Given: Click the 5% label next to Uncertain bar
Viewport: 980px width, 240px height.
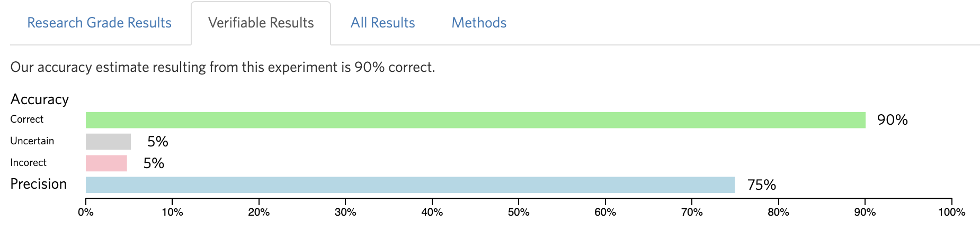Looking at the screenshot, I should [x=157, y=142].
